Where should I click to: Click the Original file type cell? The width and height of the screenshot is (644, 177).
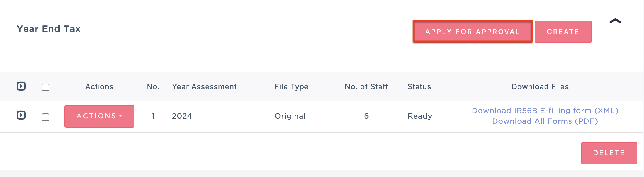pos(290,116)
